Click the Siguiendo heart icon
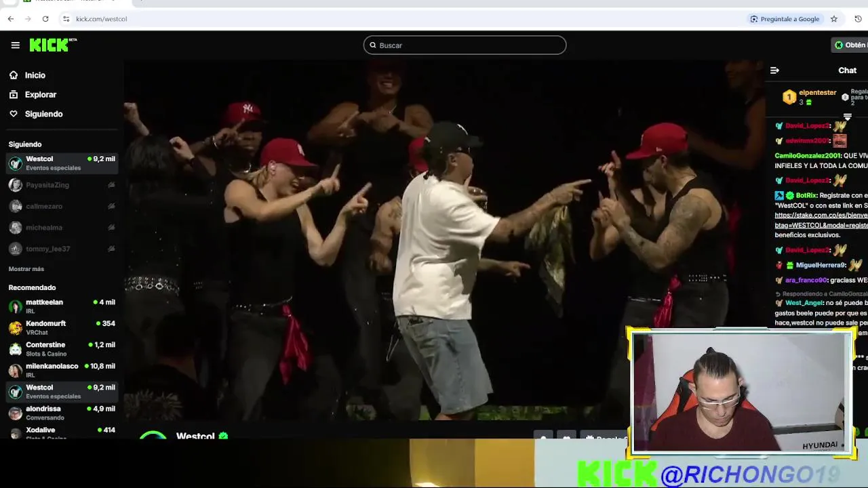 tap(14, 114)
